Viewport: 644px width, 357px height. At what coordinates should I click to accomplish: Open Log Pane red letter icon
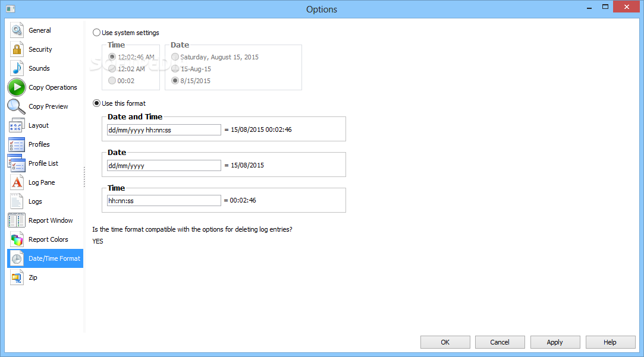pos(17,182)
